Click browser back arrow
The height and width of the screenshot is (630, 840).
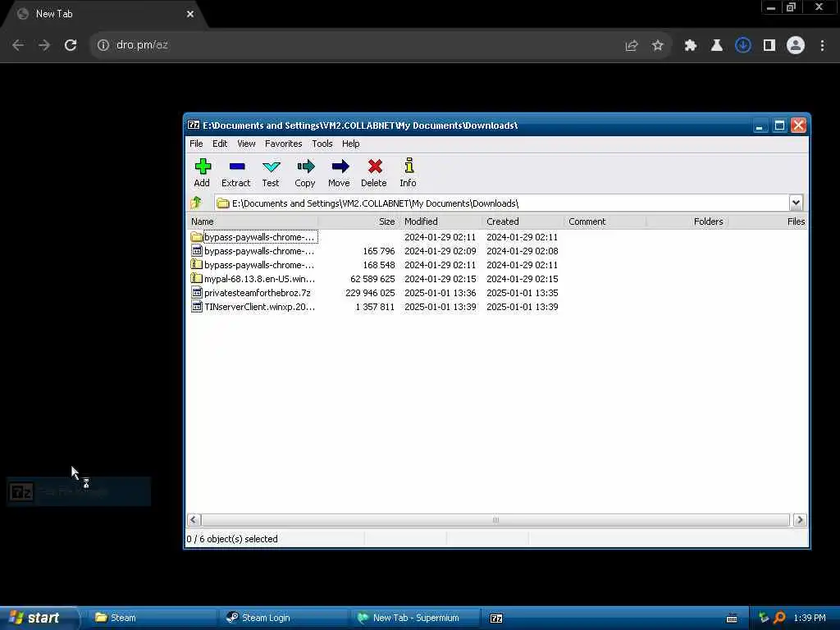point(18,45)
